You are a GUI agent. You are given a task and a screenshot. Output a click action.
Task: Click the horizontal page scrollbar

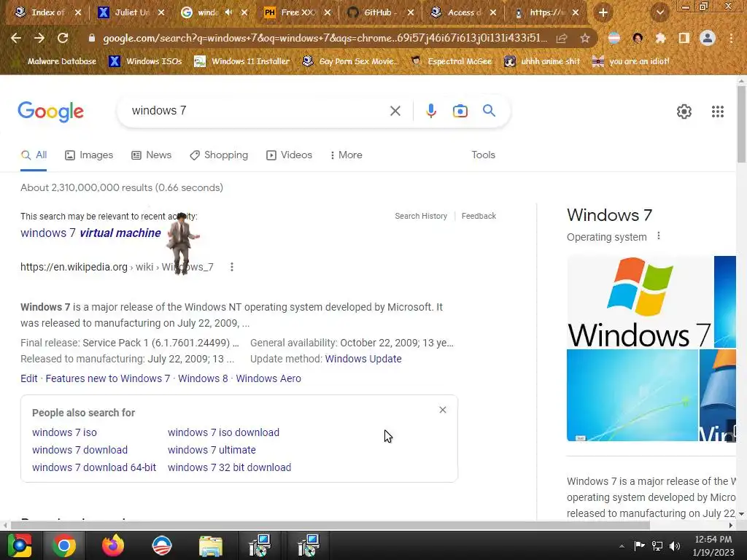330,525
